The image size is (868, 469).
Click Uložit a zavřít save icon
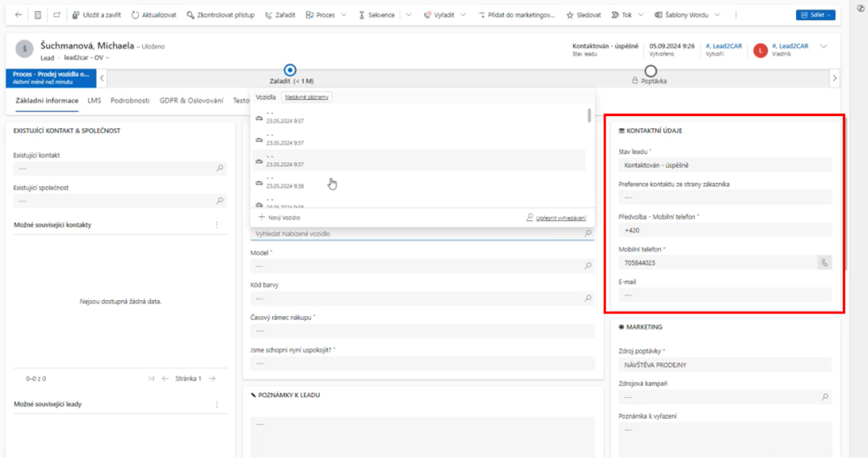(x=76, y=15)
